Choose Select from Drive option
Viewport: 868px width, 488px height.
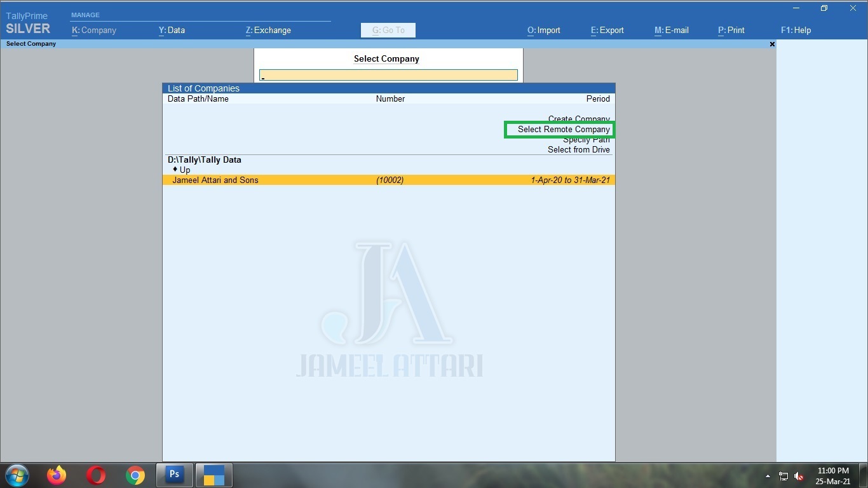[x=579, y=149]
